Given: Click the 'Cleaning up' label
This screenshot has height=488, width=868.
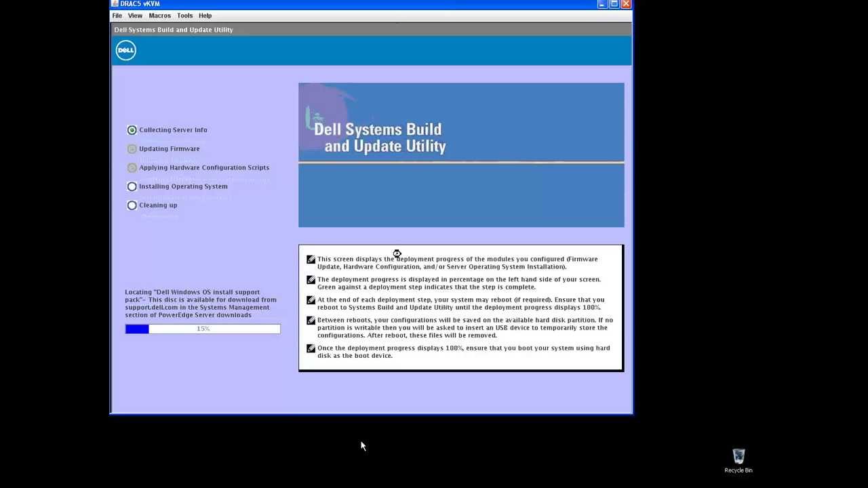Looking at the screenshot, I should (158, 205).
